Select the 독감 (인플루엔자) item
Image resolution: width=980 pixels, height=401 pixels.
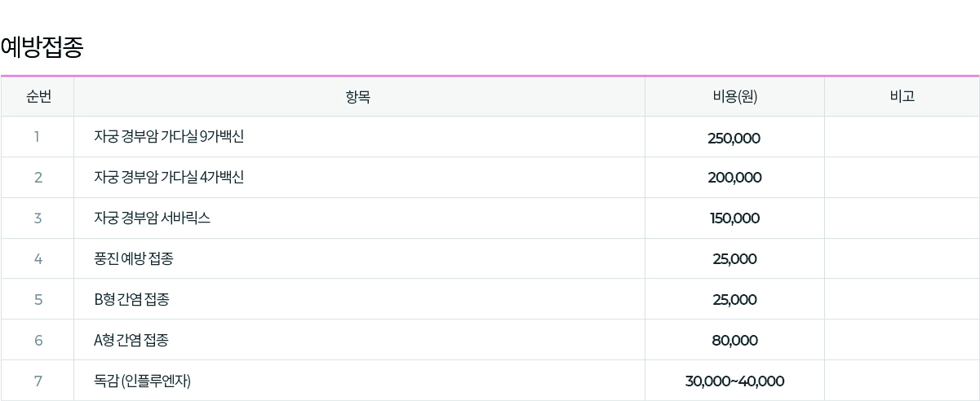click(x=143, y=381)
